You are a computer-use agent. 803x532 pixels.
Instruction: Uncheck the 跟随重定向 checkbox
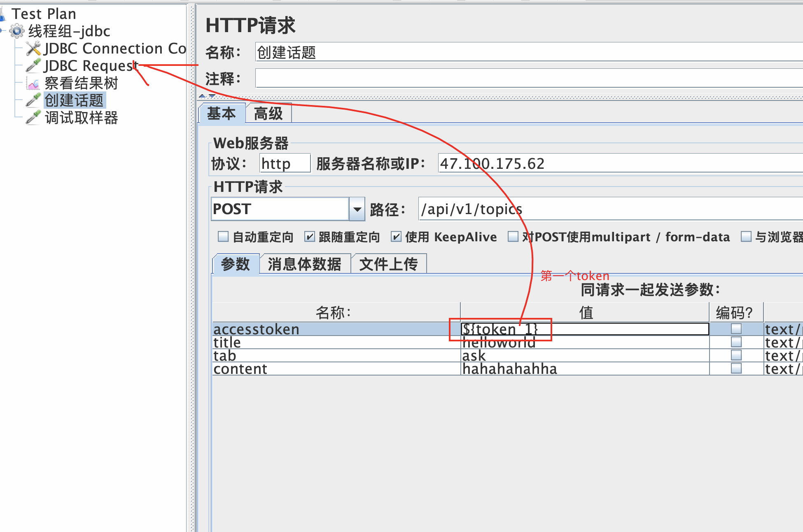pyautogui.click(x=310, y=237)
